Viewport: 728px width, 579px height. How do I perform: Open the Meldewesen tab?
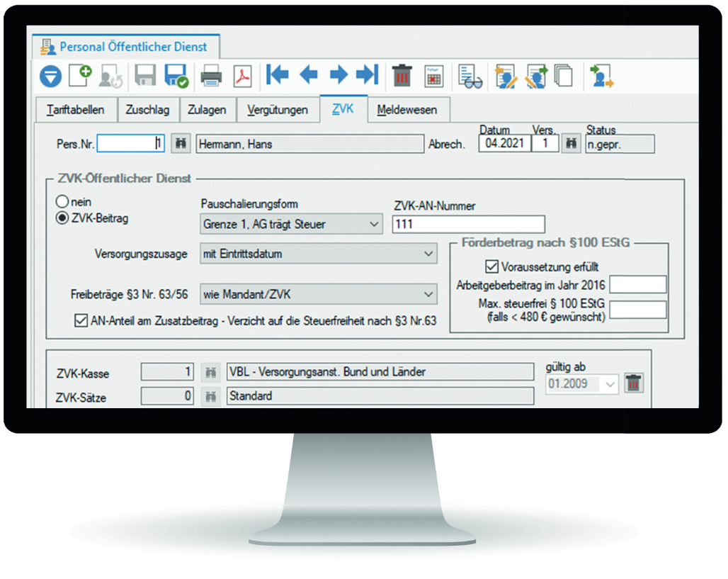(x=406, y=110)
